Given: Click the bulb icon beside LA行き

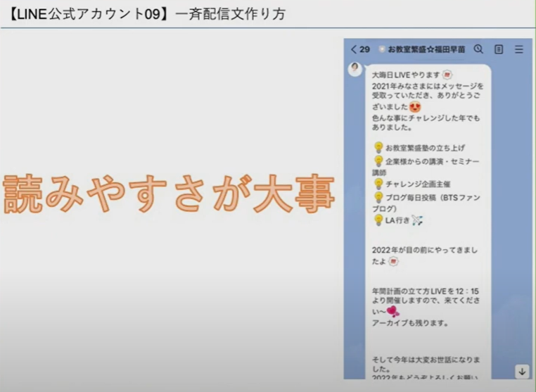Looking at the screenshot, I should click(x=378, y=220).
